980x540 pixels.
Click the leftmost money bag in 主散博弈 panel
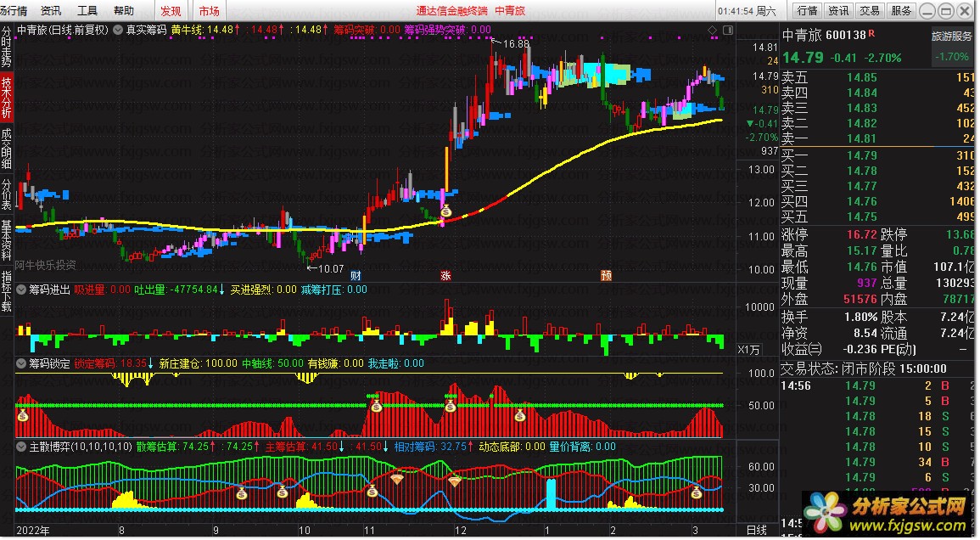click(x=242, y=493)
